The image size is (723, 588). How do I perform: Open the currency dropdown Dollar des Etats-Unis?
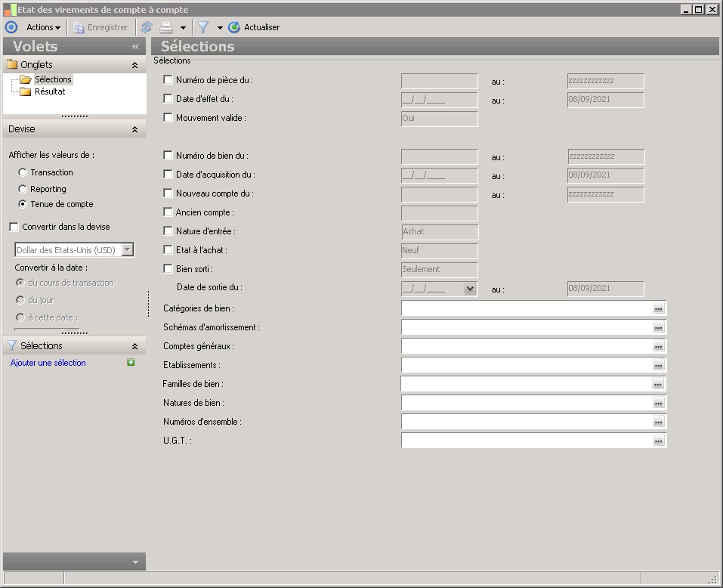(x=128, y=250)
